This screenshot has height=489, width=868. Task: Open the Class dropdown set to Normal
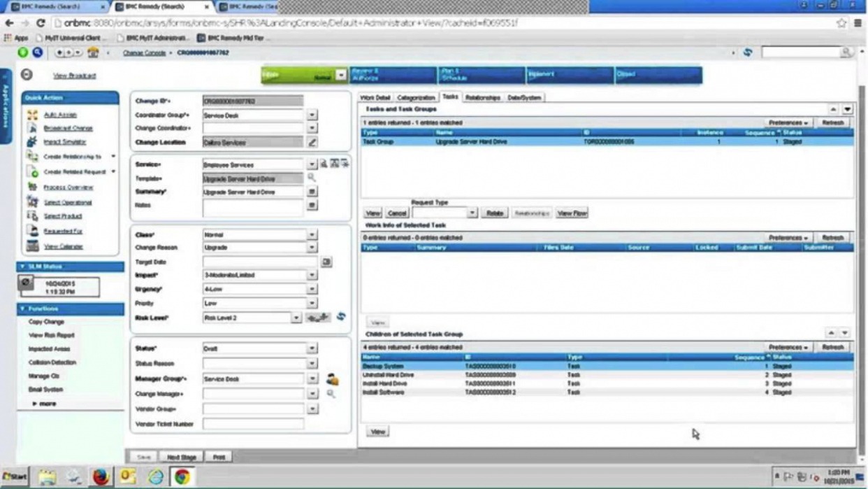(312, 234)
